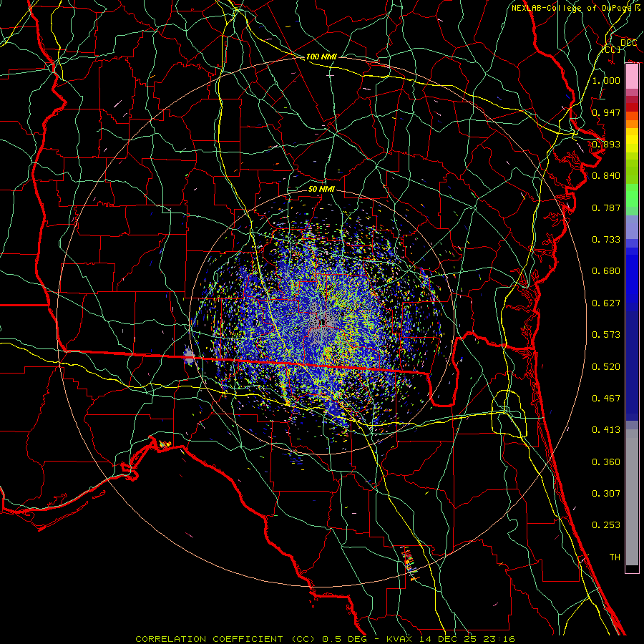
Task: Click the 0.413 legend value
Action: [x=606, y=430]
